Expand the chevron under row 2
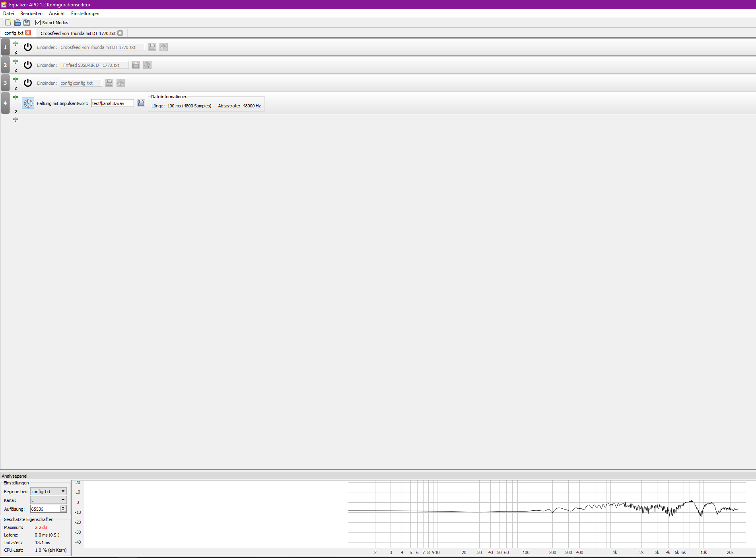 pos(16,71)
